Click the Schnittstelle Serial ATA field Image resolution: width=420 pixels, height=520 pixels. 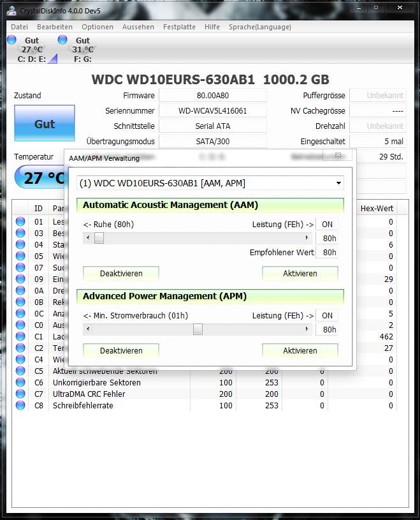(x=213, y=126)
